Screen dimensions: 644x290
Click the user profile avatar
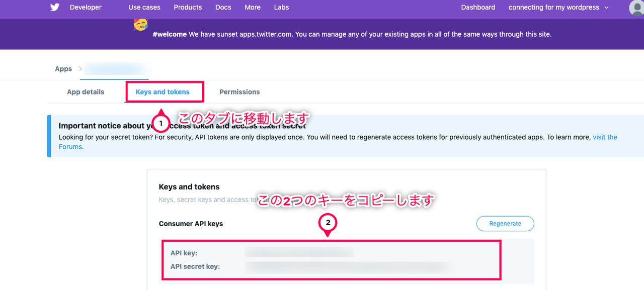pyautogui.click(x=637, y=8)
